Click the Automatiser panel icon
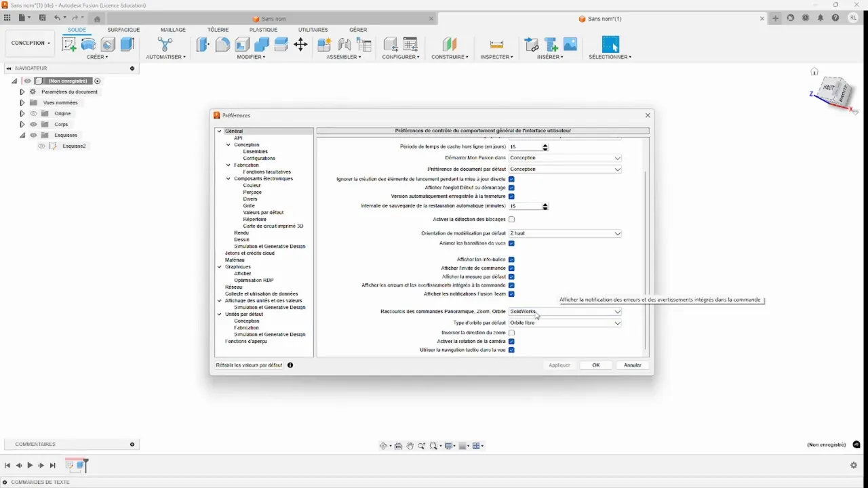This screenshot has height=488, width=868. [x=165, y=44]
